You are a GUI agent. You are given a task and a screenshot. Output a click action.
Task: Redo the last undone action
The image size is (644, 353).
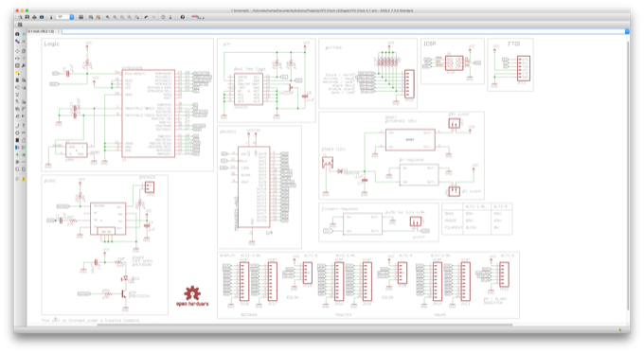[x=153, y=17]
